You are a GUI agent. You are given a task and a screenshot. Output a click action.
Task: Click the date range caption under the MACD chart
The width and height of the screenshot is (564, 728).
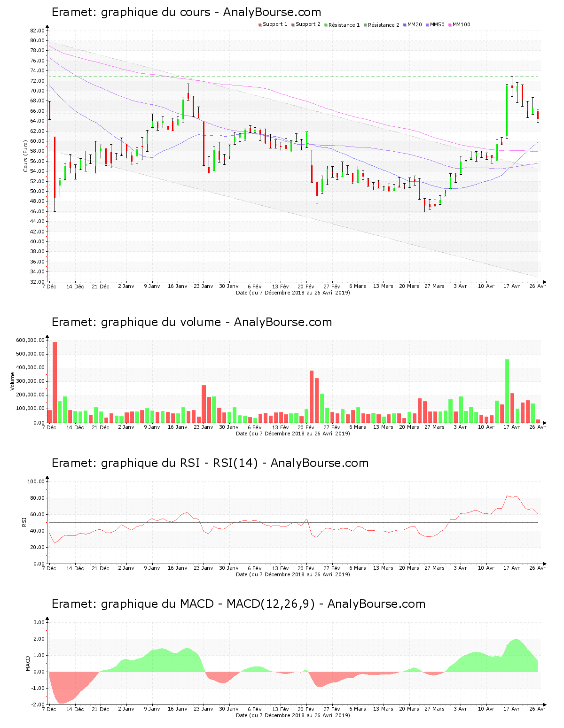(x=293, y=715)
